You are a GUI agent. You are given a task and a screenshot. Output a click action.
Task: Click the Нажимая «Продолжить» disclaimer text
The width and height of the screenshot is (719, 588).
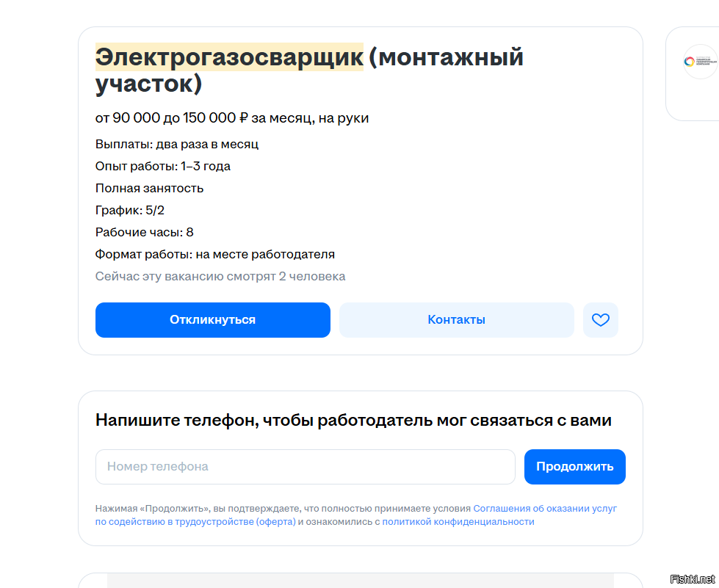(x=283, y=508)
